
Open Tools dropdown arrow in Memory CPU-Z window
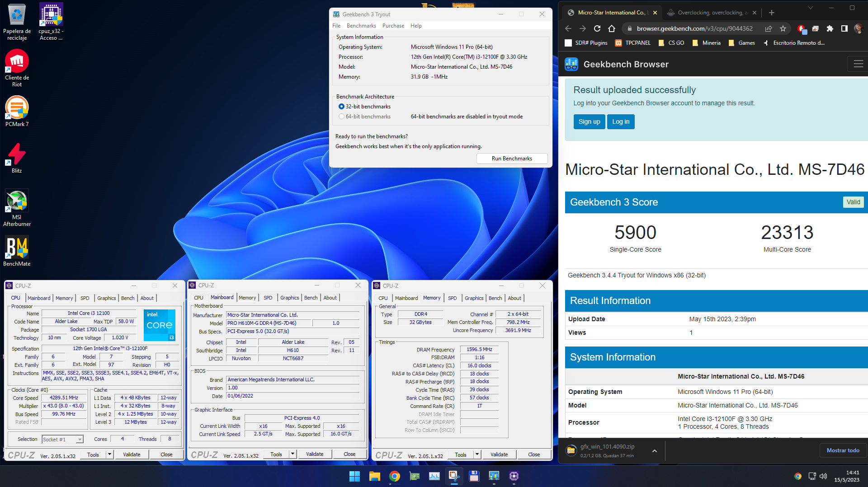pyautogui.click(x=476, y=454)
